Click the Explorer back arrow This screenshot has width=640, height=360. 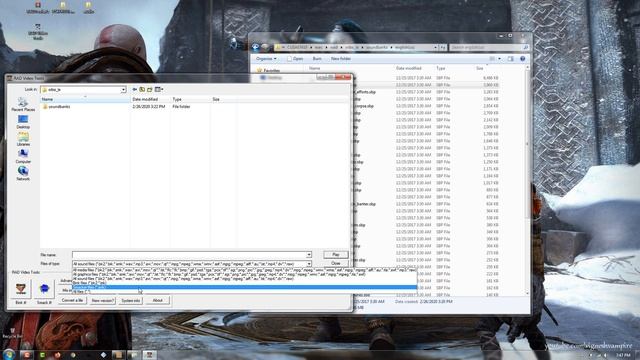click(256, 47)
